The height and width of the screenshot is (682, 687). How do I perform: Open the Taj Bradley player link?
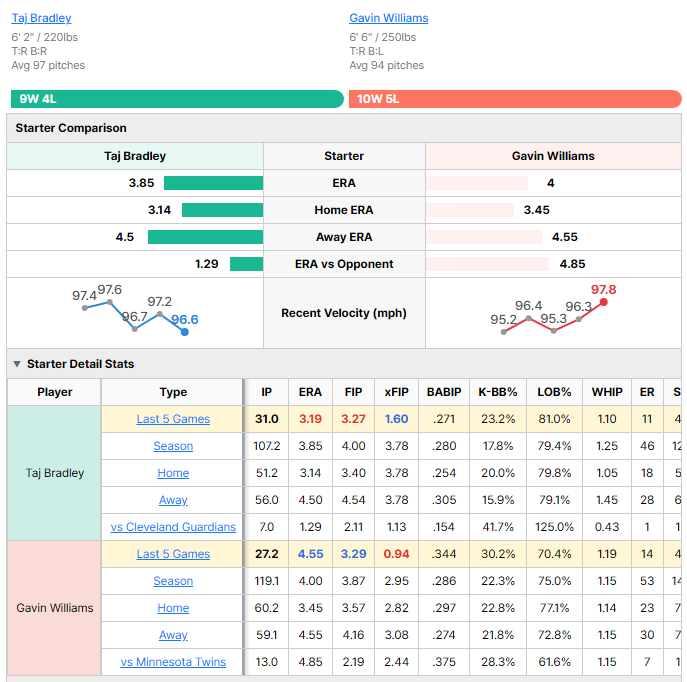tap(41, 18)
